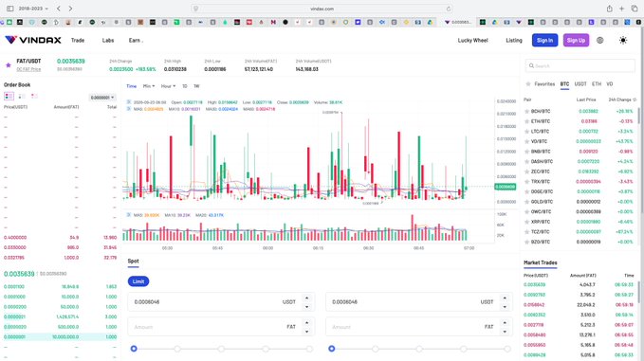Switch to VD market tab
Image resolution: width=644 pixels, height=361 pixels.
pos(610,83)
